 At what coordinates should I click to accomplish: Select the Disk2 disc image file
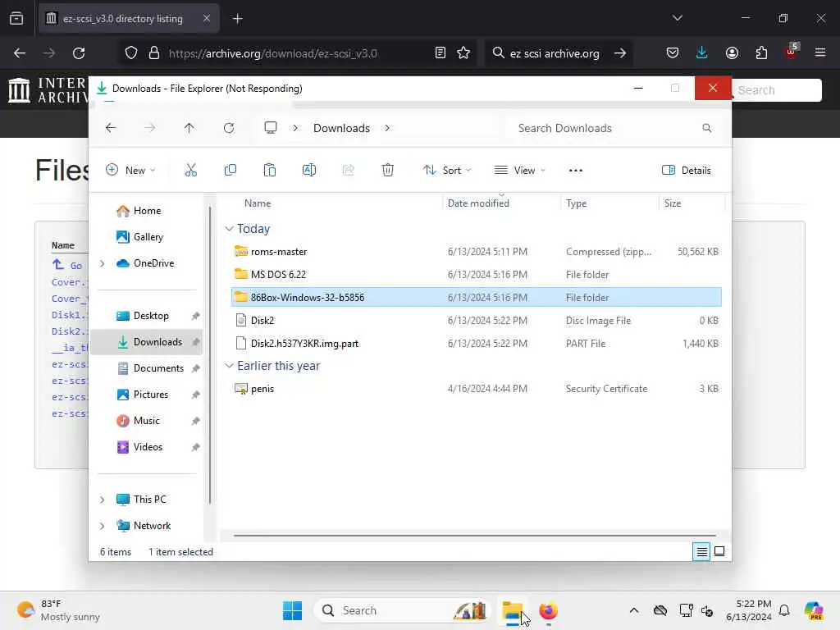[x=477, y=321]
